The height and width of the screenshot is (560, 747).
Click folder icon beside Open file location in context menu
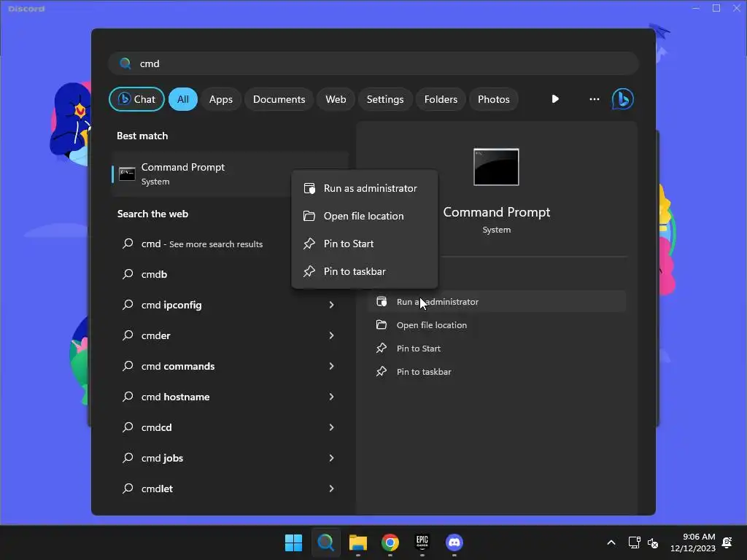tap(309, 216)
